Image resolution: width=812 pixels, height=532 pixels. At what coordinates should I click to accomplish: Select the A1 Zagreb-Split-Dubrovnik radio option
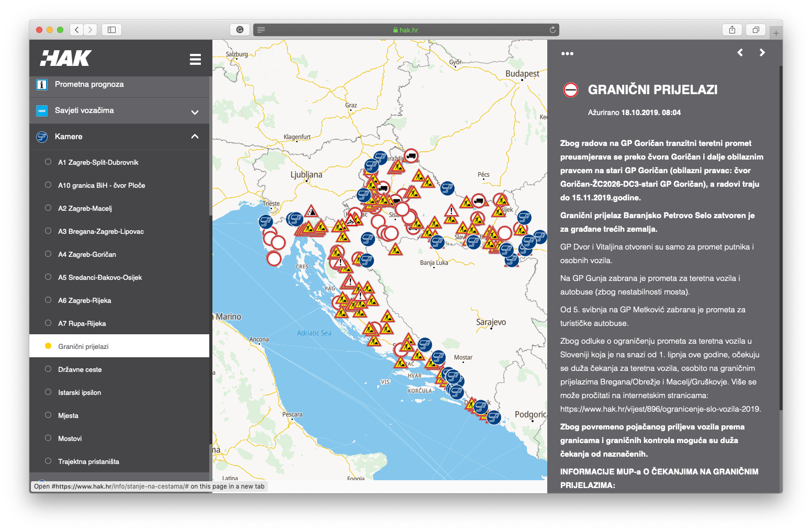48,162
